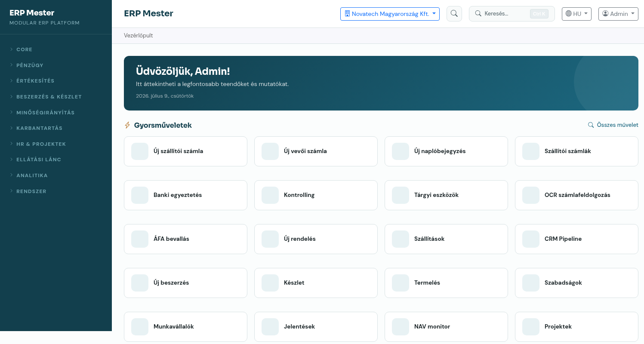The height and width of the screenshot is (344, 644).
Task: Open the ÁFA bevallás quick action
Action: click(x=185, y=239)
